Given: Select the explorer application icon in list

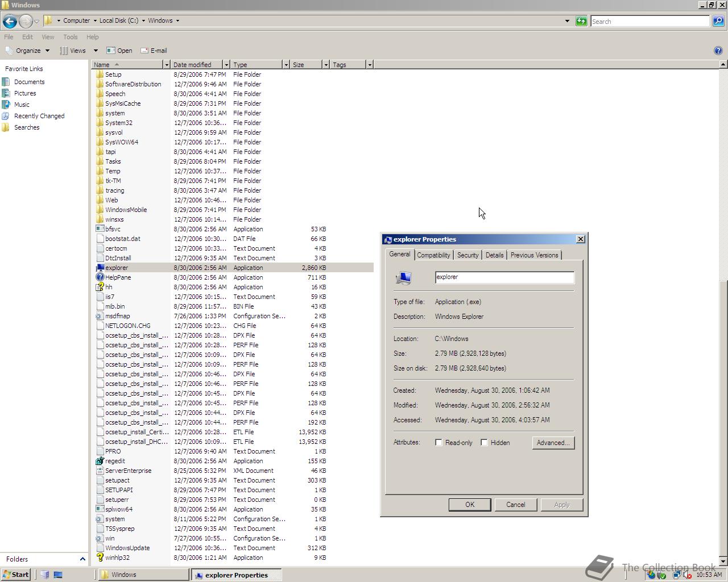Looking at the screenshot, I should point(100,268).
